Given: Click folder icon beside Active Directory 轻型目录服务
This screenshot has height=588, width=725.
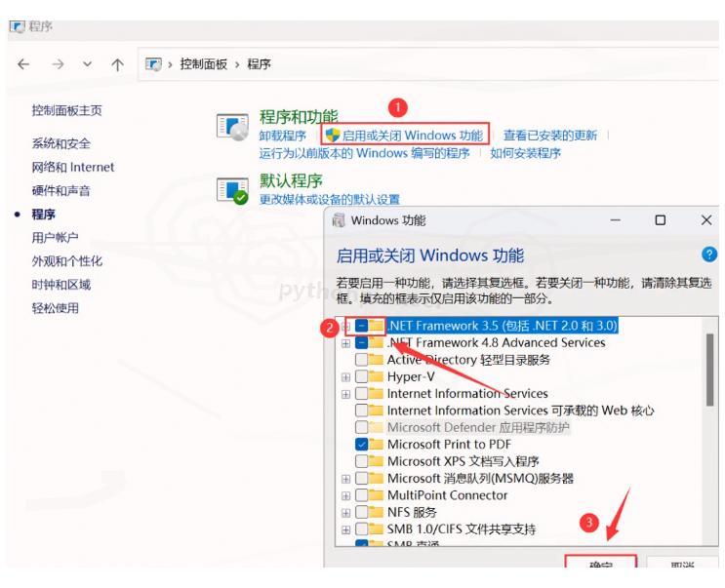Looking at the screenshot, I should 376,360.
